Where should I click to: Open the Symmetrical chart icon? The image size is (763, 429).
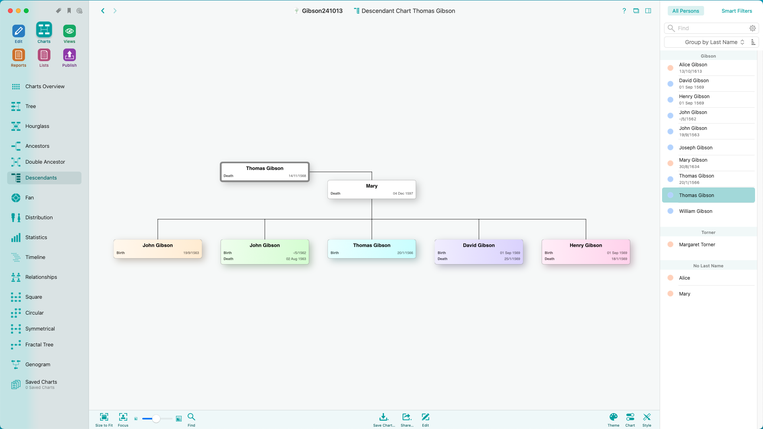pos(16,329)
